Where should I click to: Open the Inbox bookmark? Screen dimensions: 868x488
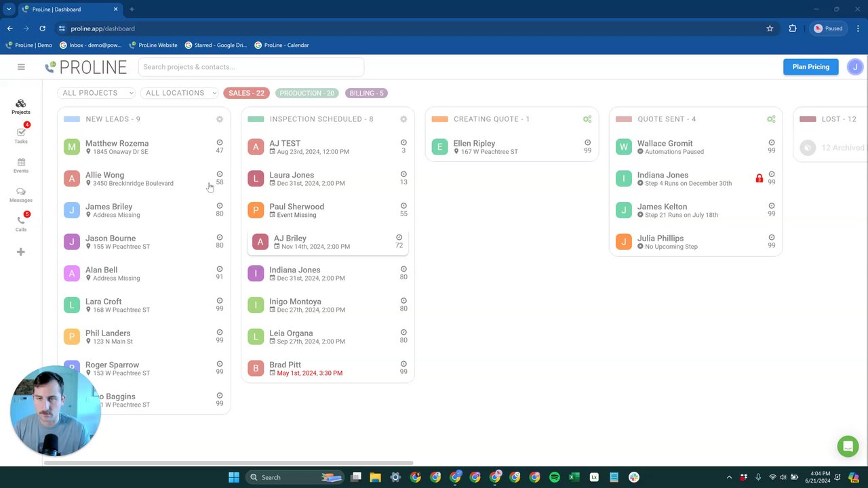coord(91,45)
